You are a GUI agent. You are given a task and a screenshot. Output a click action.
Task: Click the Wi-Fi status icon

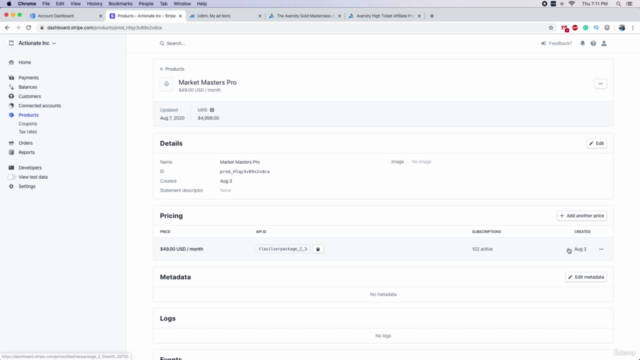coord(571,4)
